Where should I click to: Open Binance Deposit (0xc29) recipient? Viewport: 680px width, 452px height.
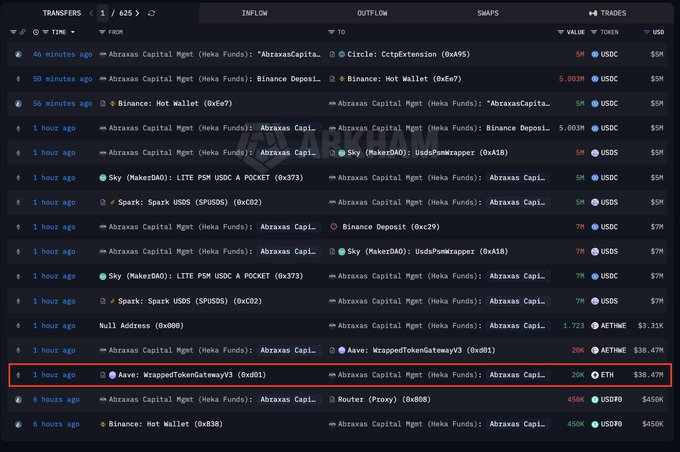point(391,227)
